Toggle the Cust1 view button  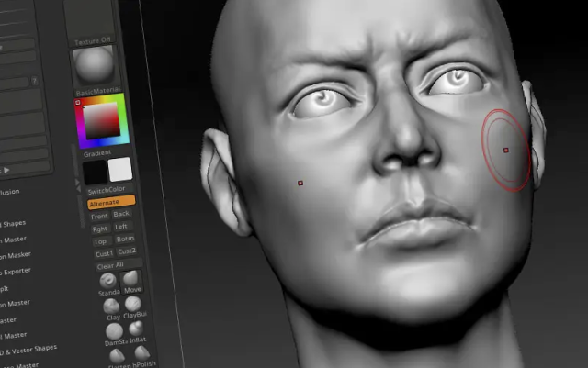pyautogui.click(x=104, y=254)
